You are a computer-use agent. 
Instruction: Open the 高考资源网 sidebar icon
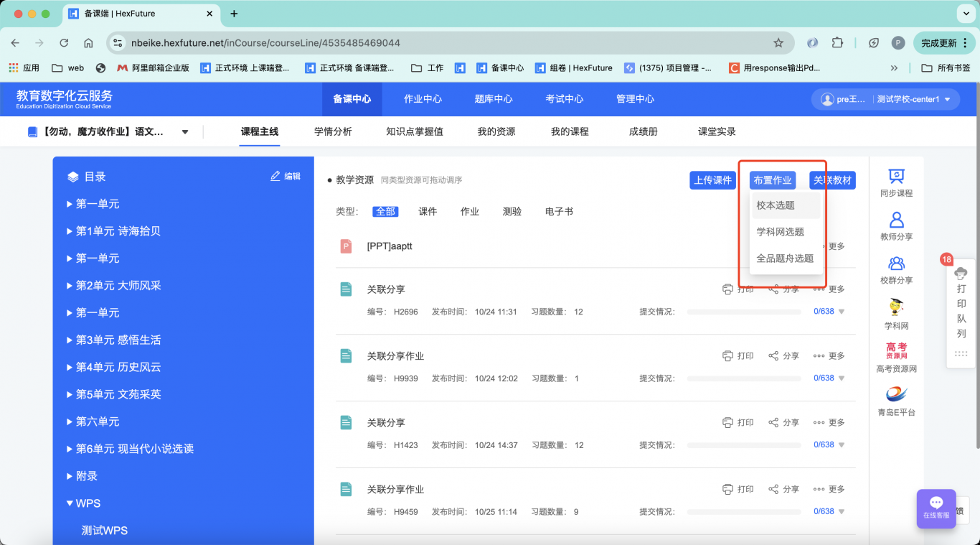[896, 358]
